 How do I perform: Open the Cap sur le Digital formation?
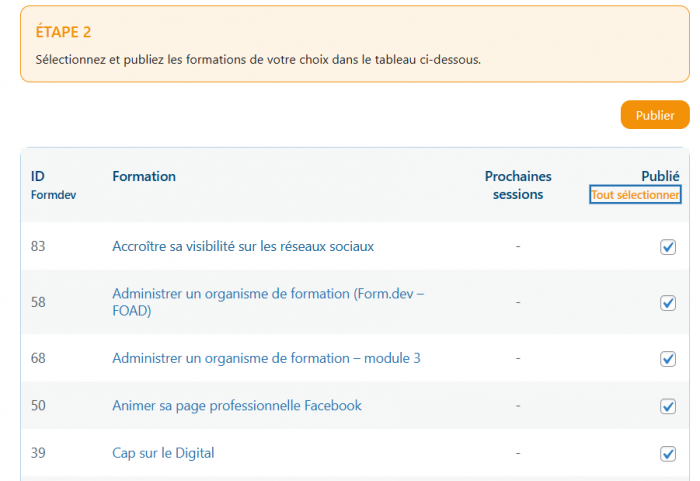(x=163, y=453)
